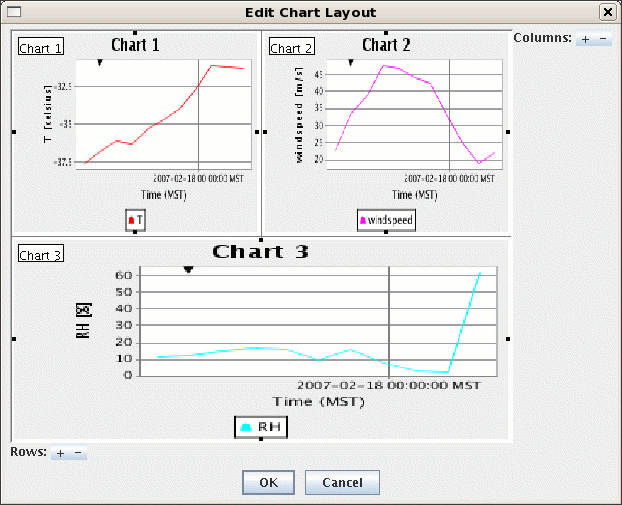Remove a row with Rows minus button
Viewport: 622px width, 505px height.
(77, 453)
